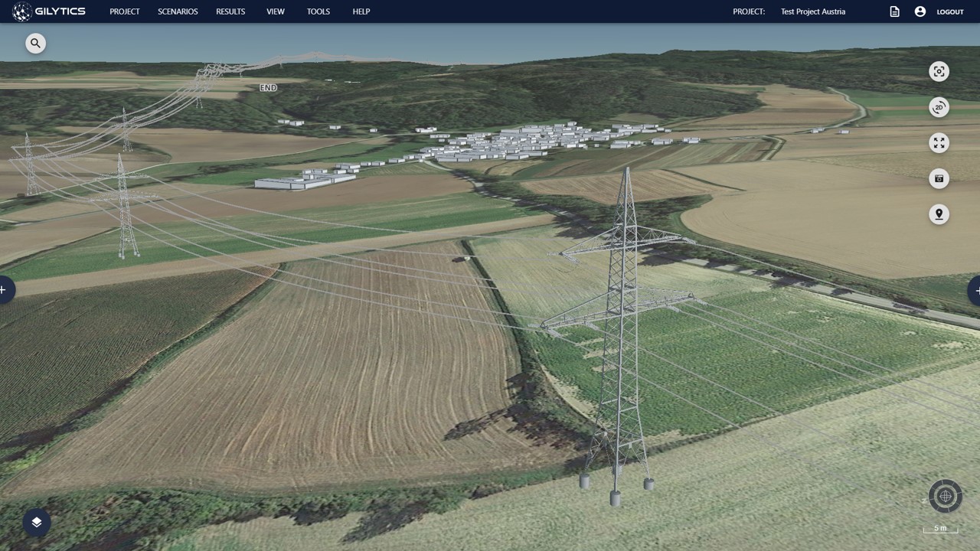Open the TOOLS menu
The height and width of the screenshot is (551, 980).
click(x=318, y=11)
